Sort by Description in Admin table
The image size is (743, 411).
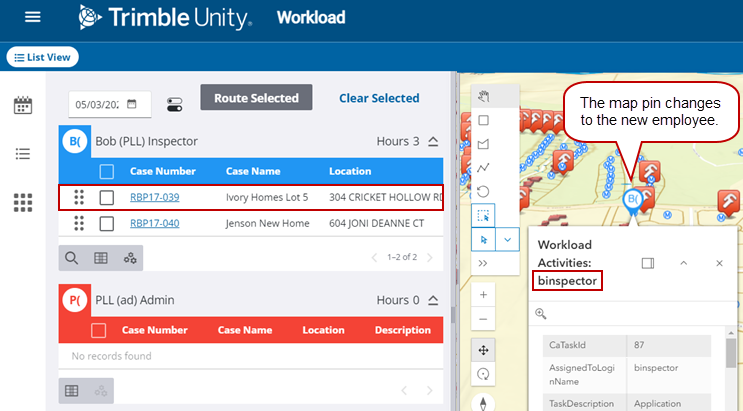(403, 330)
